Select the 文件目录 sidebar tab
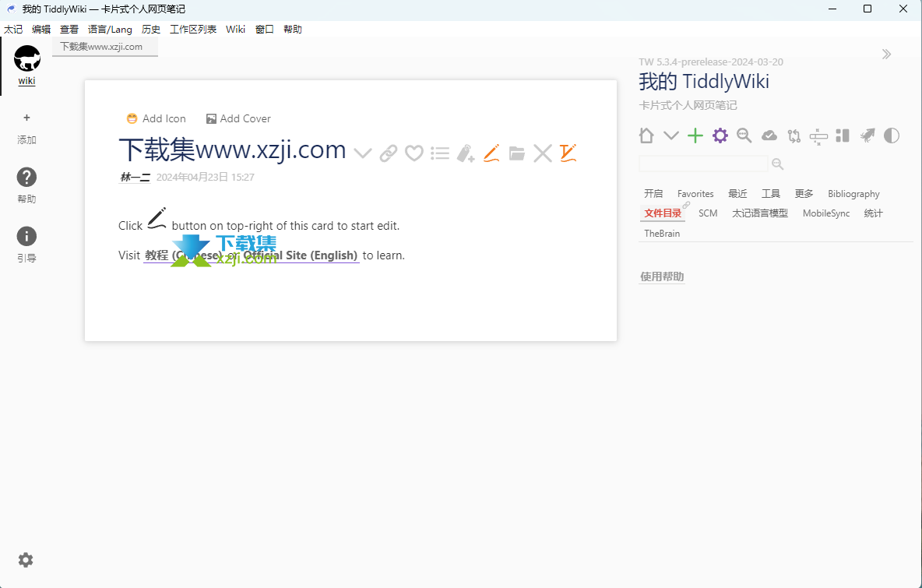 663,213
